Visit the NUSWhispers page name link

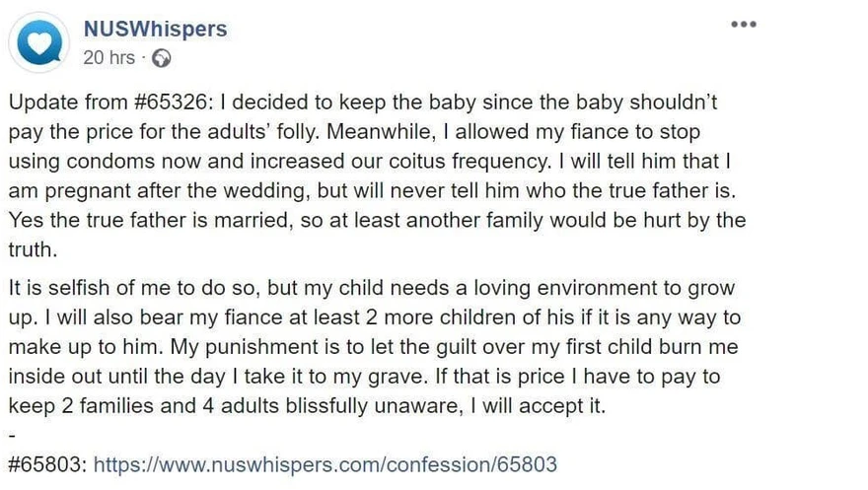[155, 29]
